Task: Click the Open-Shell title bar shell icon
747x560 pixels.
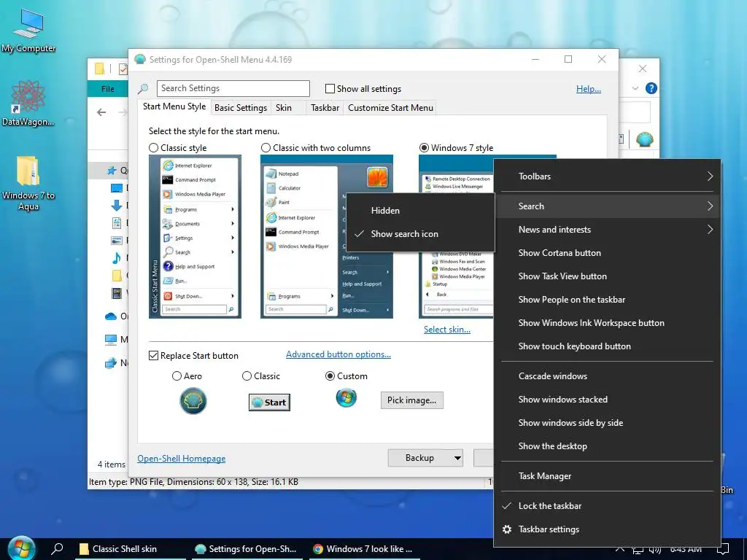Action: (140, 59)
